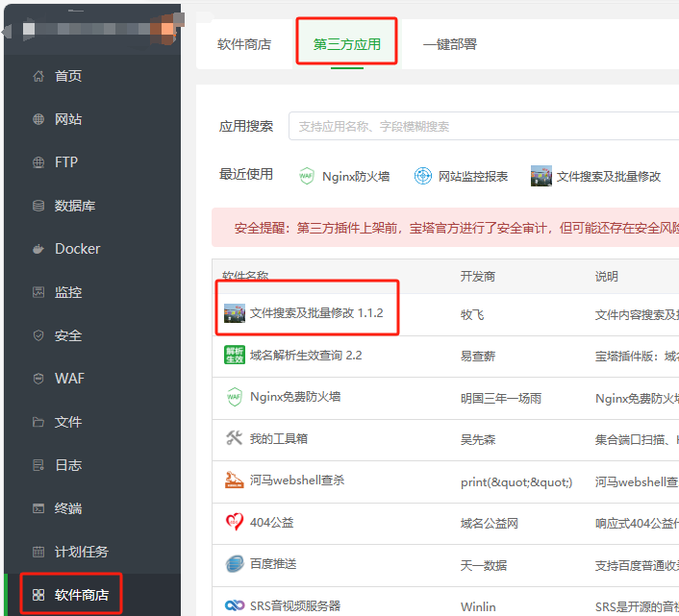Click the red 安全提醒 warning banner

point(445,228)
